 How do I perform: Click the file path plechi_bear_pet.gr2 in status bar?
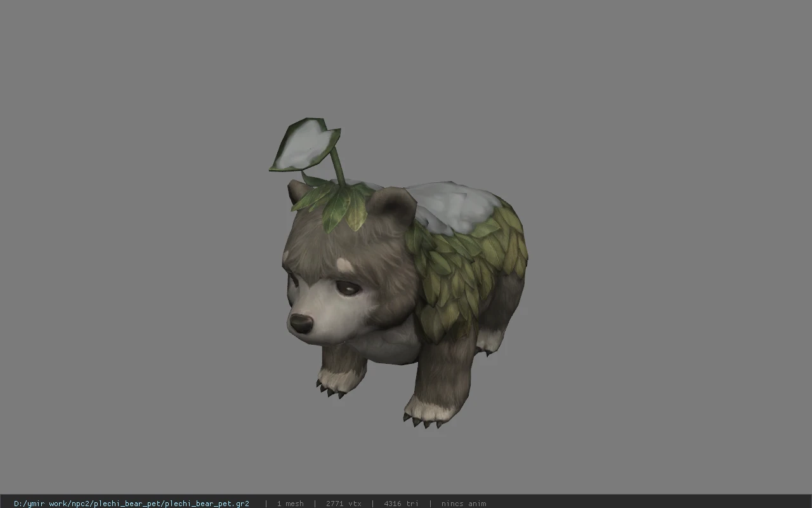pos(131,504)
